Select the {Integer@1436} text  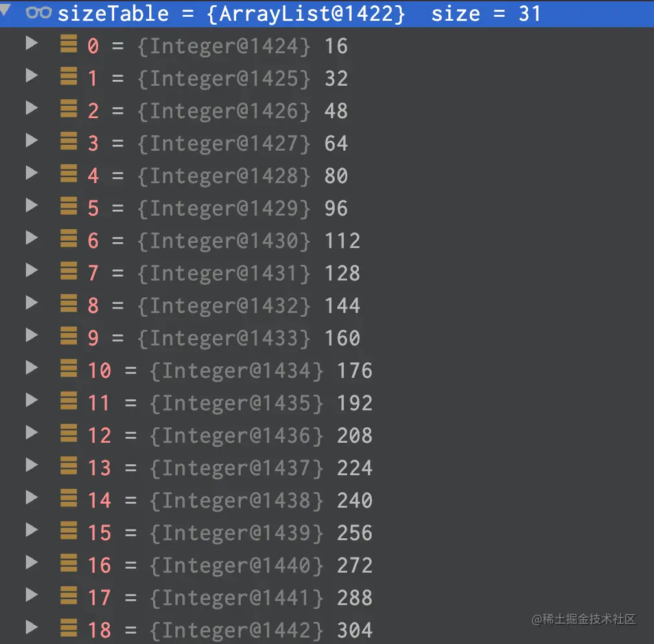click(236, 436)
